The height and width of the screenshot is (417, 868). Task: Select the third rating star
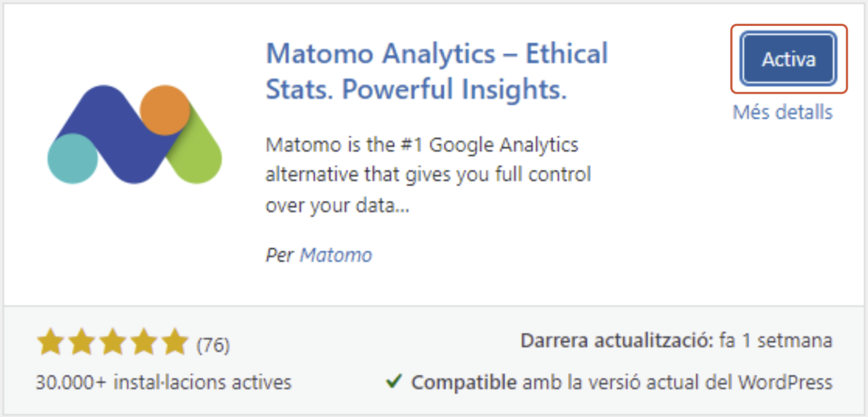[112, 343]
